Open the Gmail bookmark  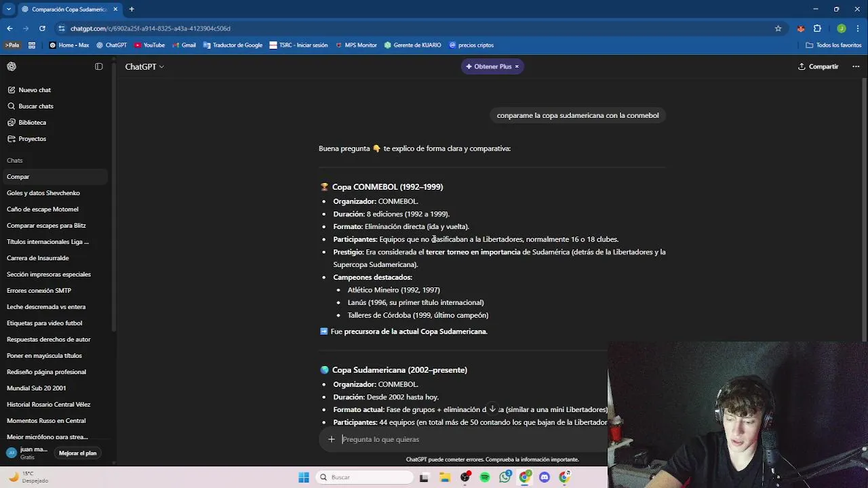(184, 45)
